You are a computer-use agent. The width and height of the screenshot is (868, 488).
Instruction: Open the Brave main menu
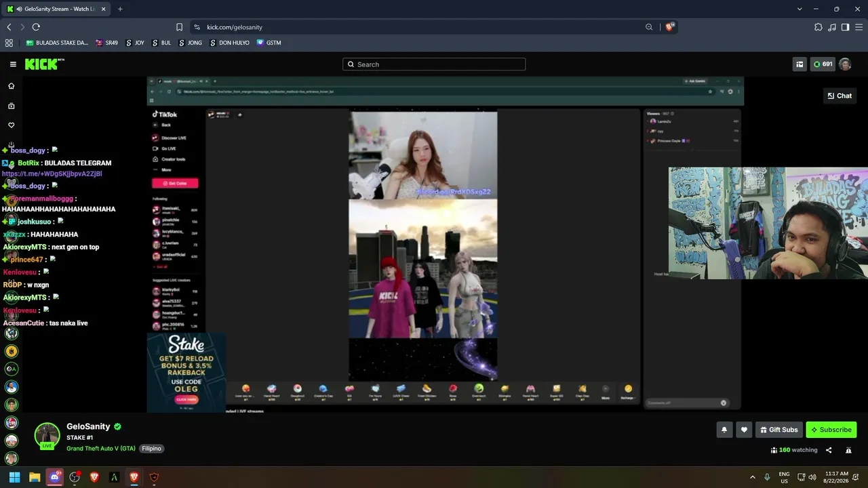click(859, 27)
